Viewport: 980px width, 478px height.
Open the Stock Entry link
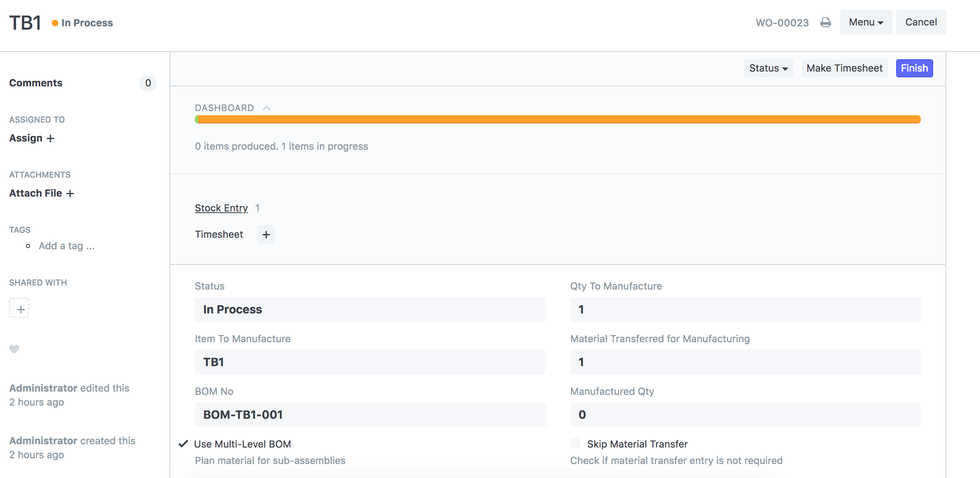click(x=221, y=208)
